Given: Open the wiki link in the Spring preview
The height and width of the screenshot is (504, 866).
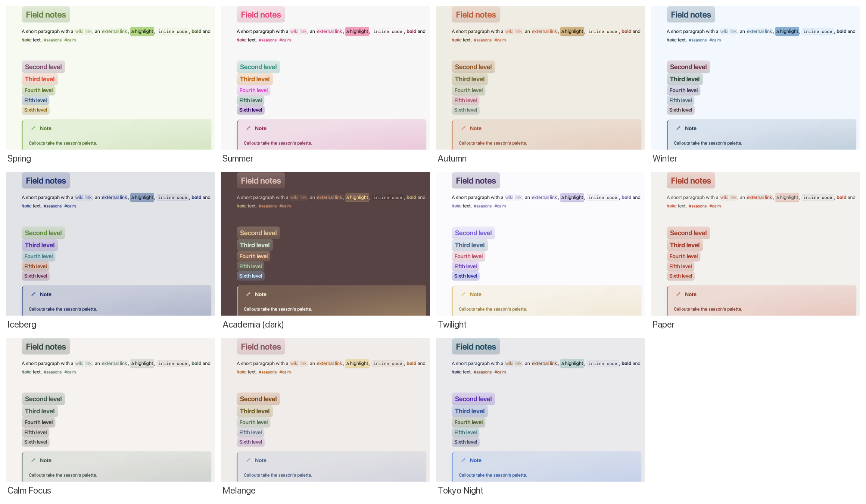Looking at the screenshot, I should point(83,31).
